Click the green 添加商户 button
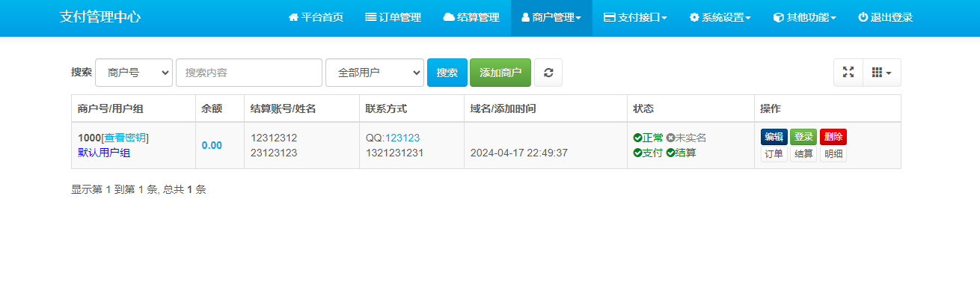 500,73
